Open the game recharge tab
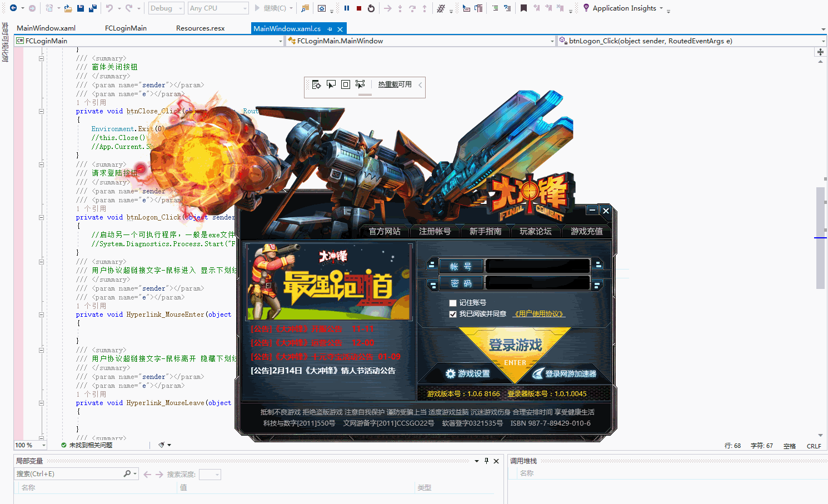This screenshot has height=504, width=828. click(586, 231)
